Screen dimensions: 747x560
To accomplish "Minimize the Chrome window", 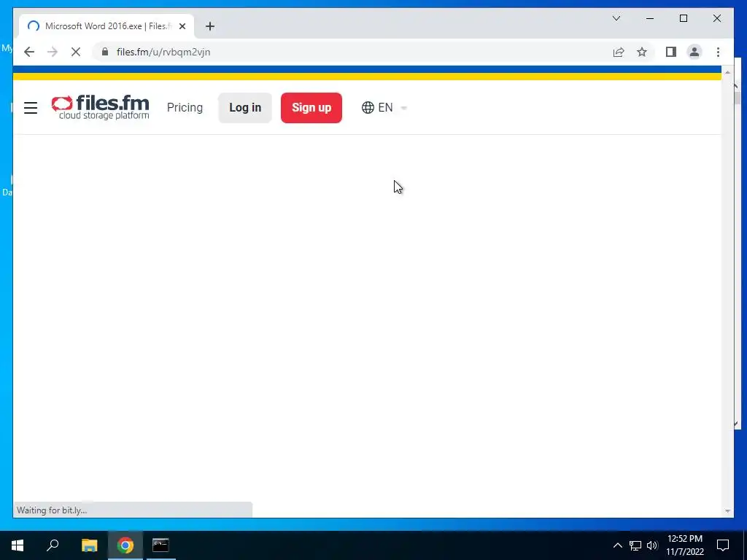I will click(x=650, y=18).
